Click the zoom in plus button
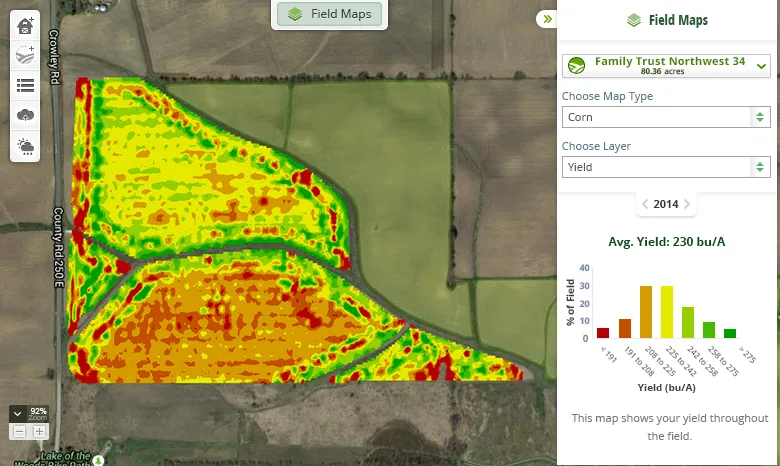 (x=39, y=431)
